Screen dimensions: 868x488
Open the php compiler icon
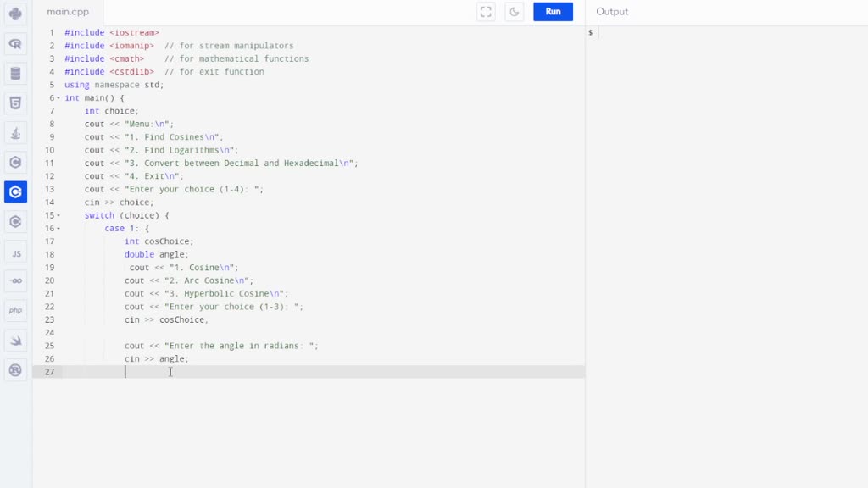point(15,310)
